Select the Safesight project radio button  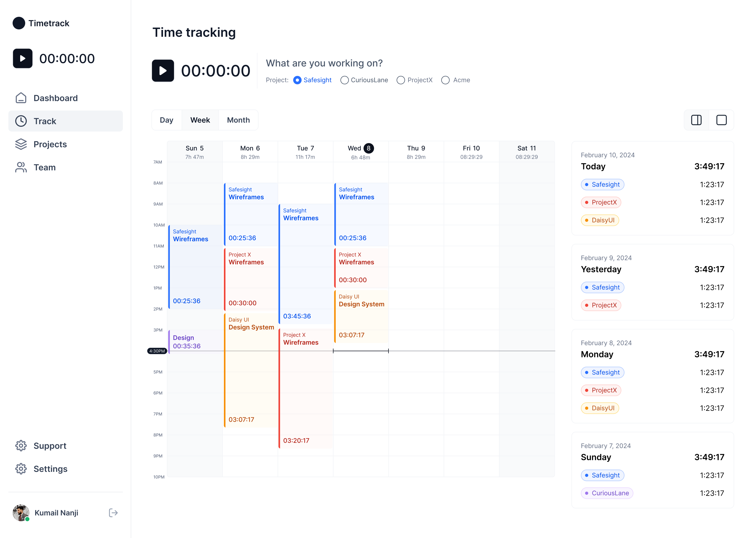click(x=297, y=80)
